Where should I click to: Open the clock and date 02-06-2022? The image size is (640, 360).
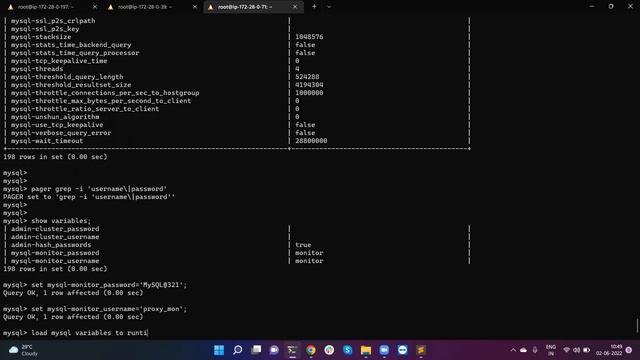click(609, 350)
